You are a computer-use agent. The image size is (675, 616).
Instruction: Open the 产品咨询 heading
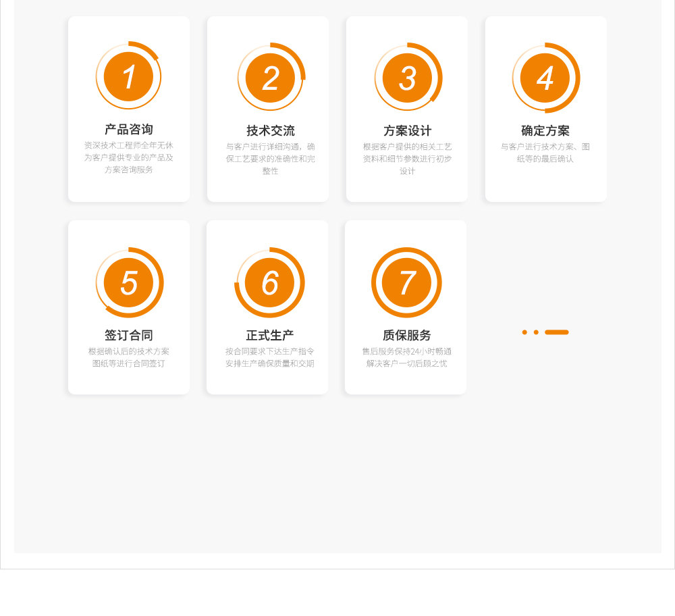128,130
